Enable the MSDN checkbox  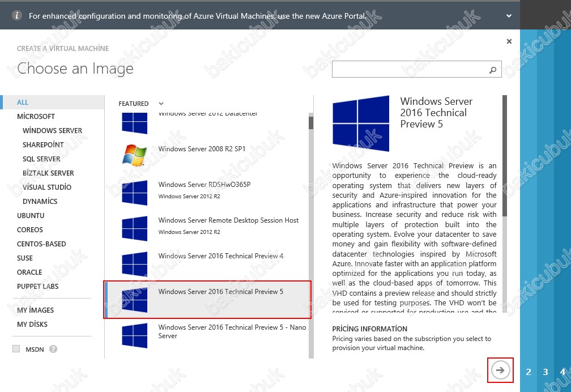(16, 350)
